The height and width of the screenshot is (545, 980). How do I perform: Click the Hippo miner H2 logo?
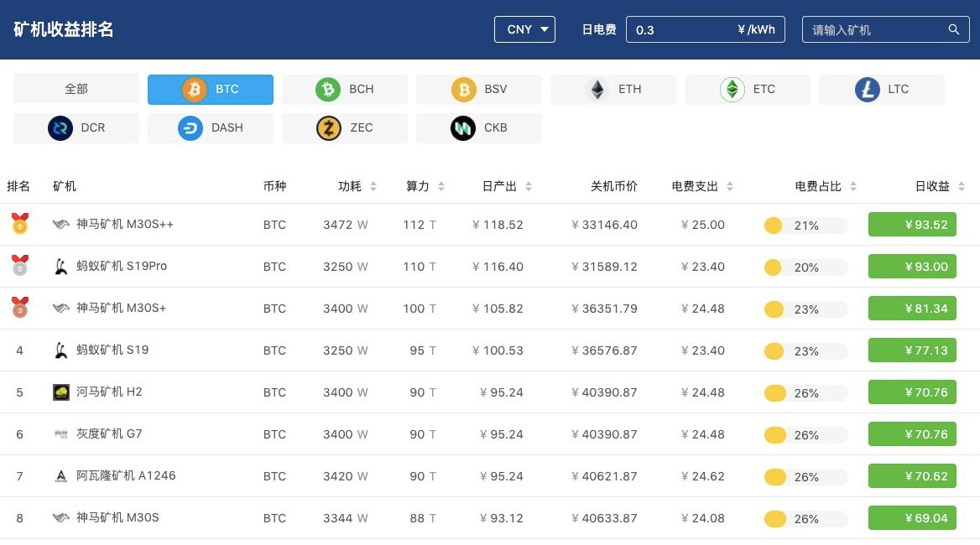[x=61, y=392]
